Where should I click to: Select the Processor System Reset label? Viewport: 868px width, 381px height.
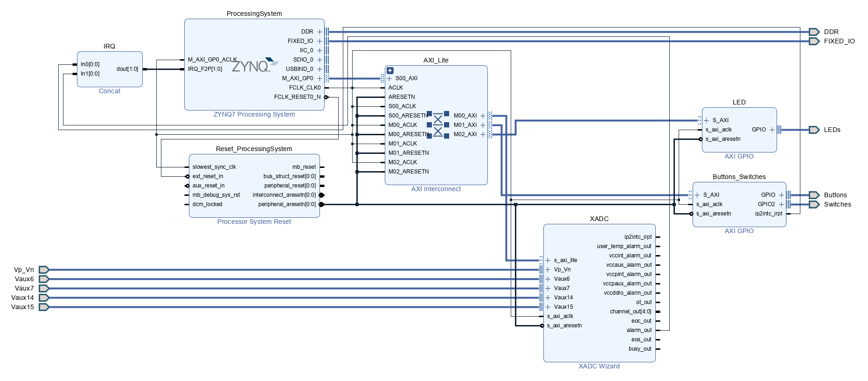[254, 222]
